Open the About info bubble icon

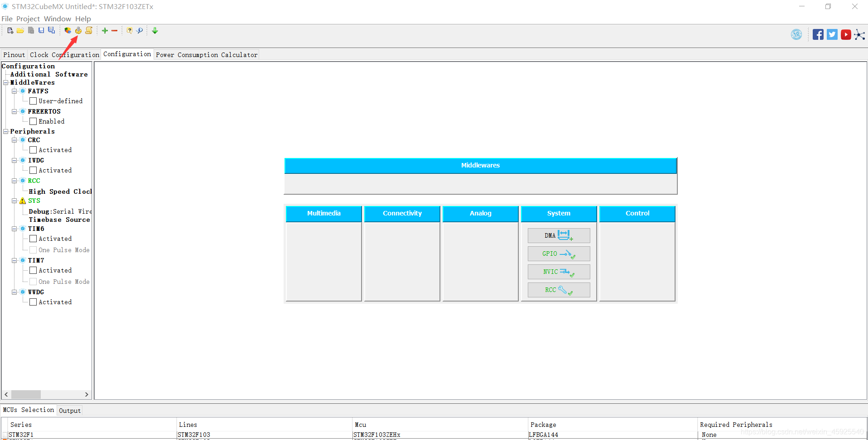tap(140, 30)
